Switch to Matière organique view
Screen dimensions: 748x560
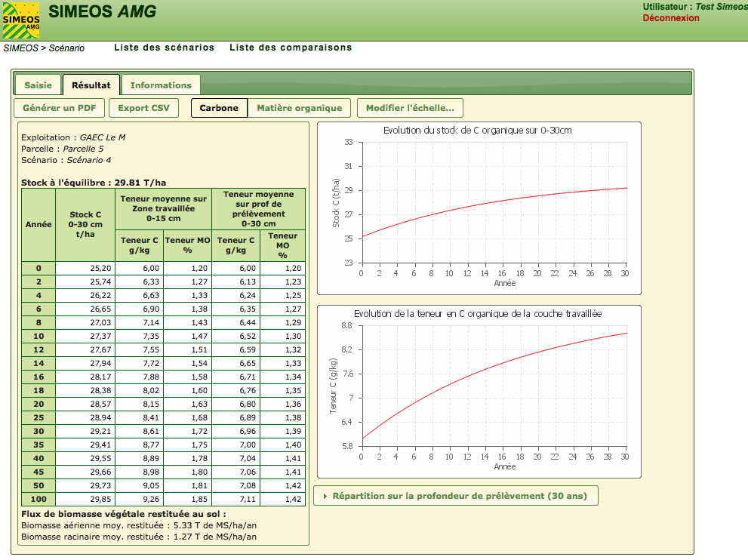pos(300,108)
